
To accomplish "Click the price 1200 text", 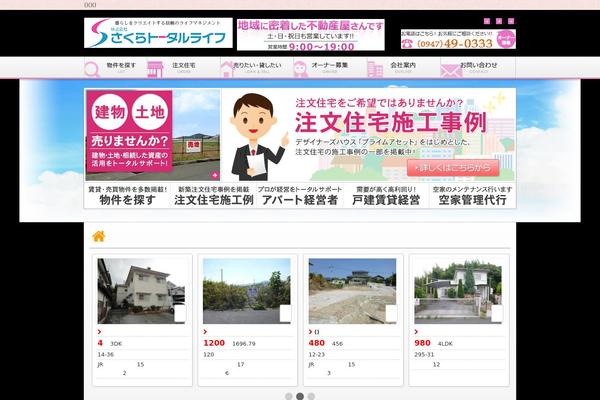I will tap(214, 343).
